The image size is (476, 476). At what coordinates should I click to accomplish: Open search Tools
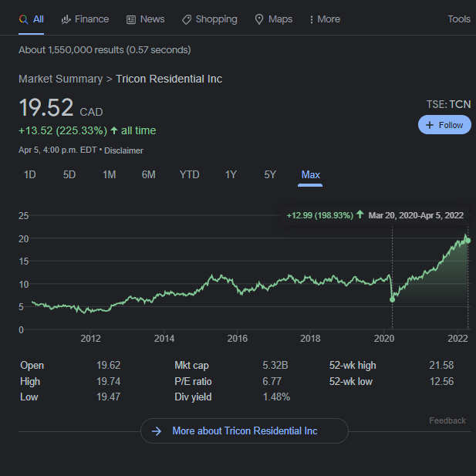pyautogui.click(x=459, y=19)
